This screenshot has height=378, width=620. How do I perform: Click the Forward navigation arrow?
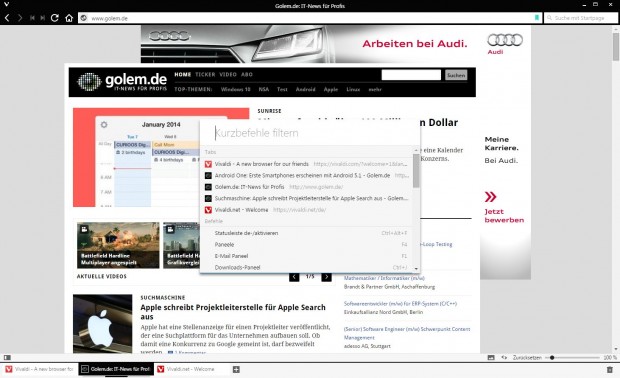pyautogui.click(x=20, y=18)
